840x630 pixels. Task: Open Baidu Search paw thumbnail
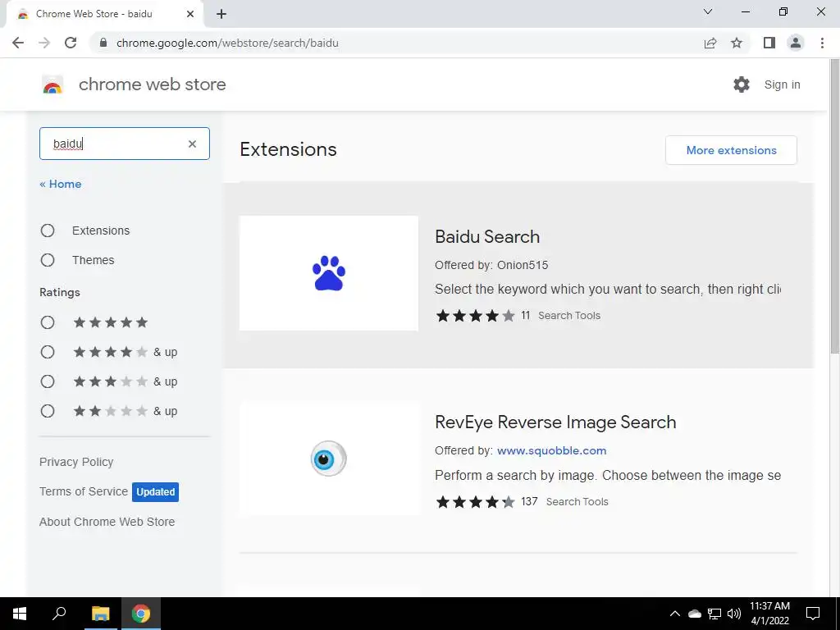pyautogui.click(x=328, y=273)
